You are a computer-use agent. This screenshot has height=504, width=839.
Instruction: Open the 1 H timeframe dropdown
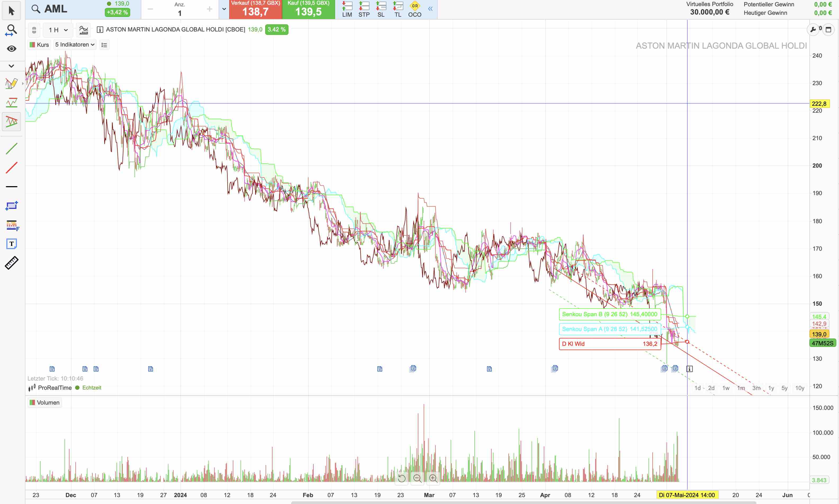click(x=58, y=30)
